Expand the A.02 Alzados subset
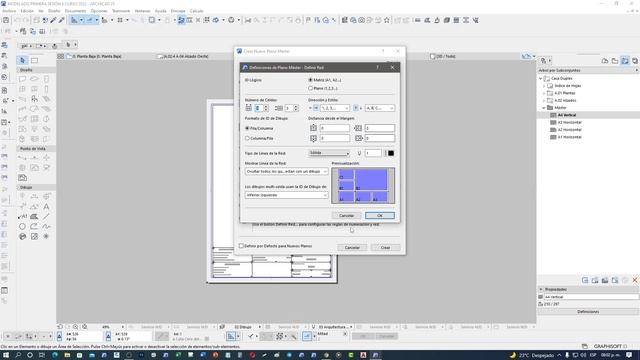Viewport: 640px width, 360px height. click(544, 100)
